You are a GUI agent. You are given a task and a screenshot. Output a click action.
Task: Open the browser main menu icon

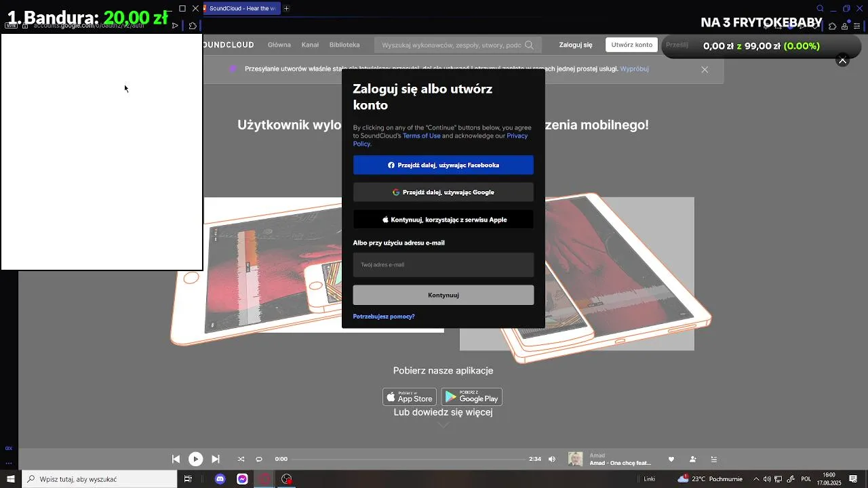(857, 26)
